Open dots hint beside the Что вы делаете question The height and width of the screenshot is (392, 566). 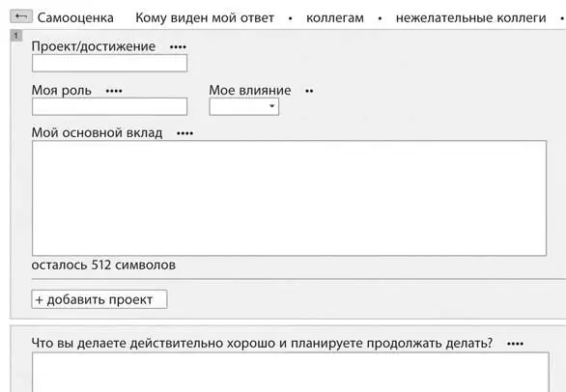[x=515, y=344]
